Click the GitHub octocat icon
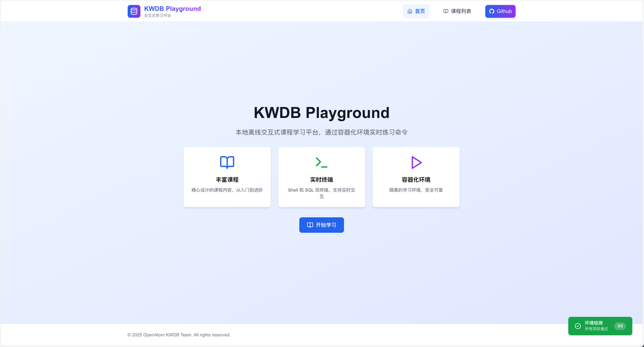644x347 pixels. tap(492, 11)
